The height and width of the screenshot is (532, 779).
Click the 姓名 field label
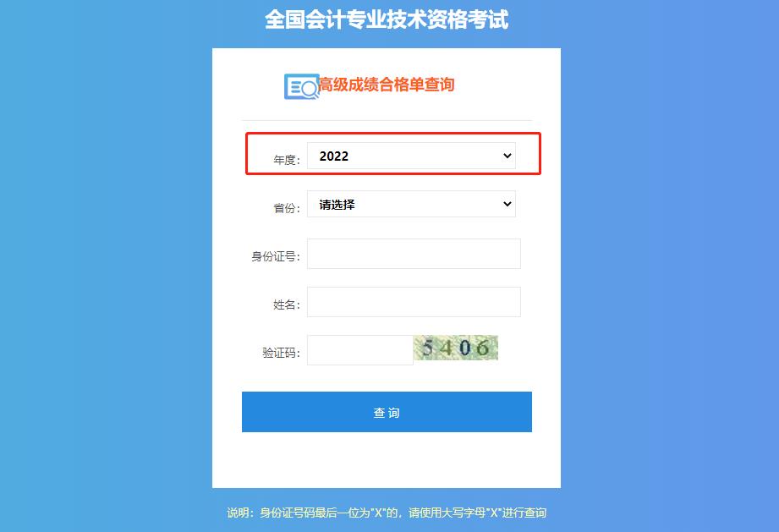click(287, 304)
